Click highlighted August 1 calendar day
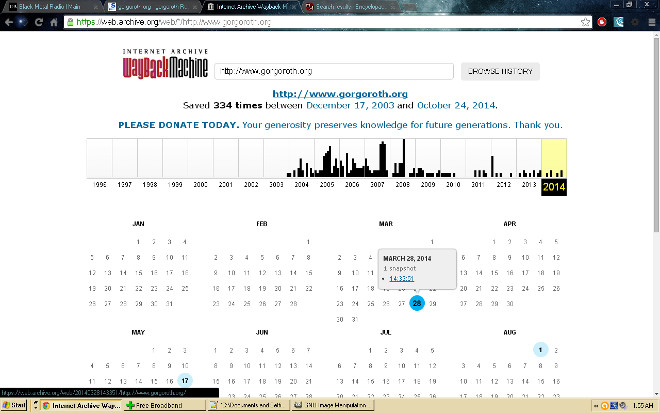 [540, 349]
